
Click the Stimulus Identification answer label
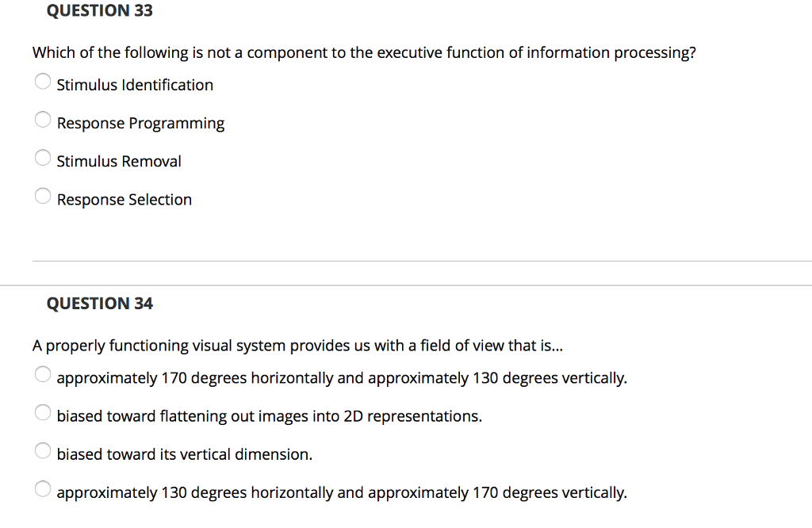135,85
